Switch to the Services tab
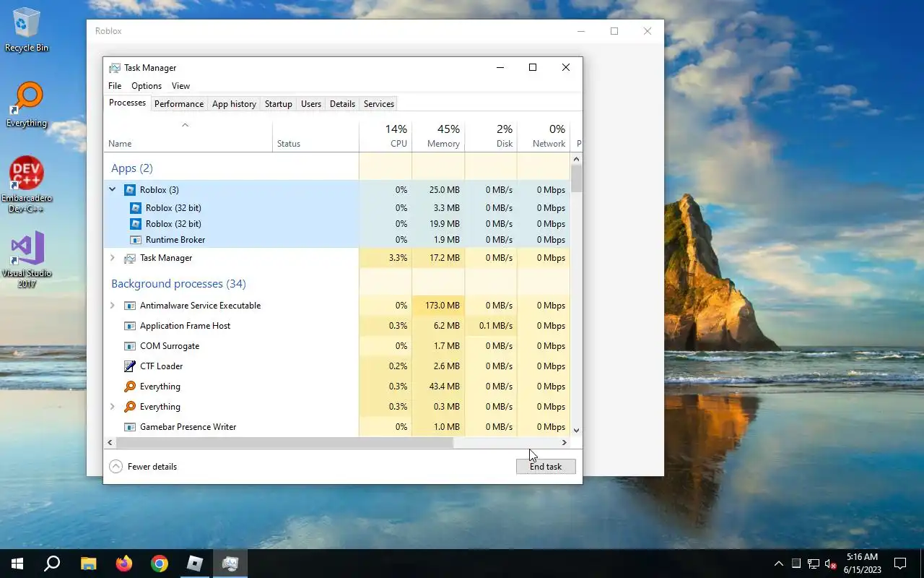Image resolution: width=924 pixels, height=578 pixels. (x=379, y=104)
